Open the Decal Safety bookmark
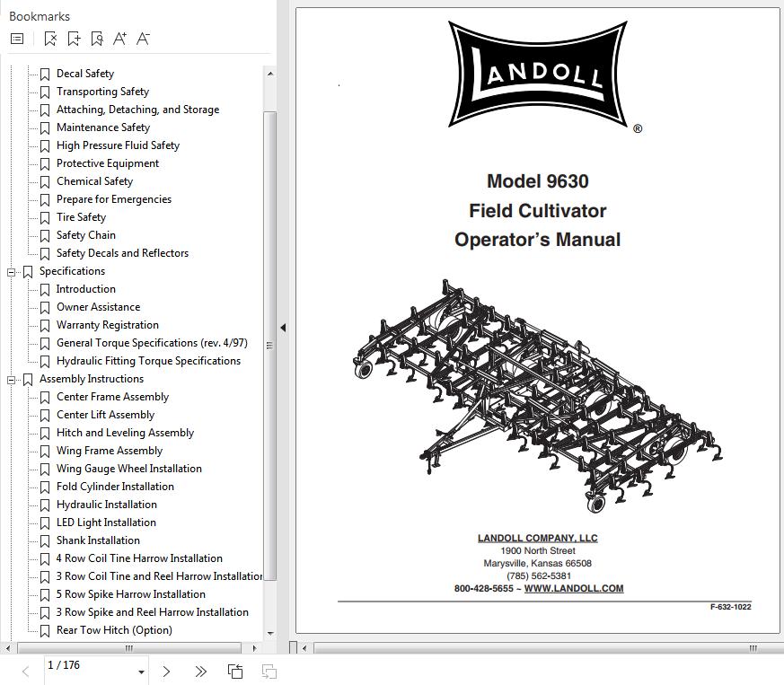Image resolution: width=784 pixels, height=685 pixels. [x=85, y=74]
